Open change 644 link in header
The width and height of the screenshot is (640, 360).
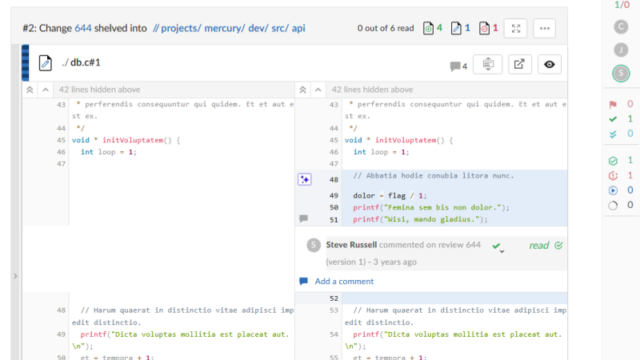pyautogui.click(x=83, y=28)
